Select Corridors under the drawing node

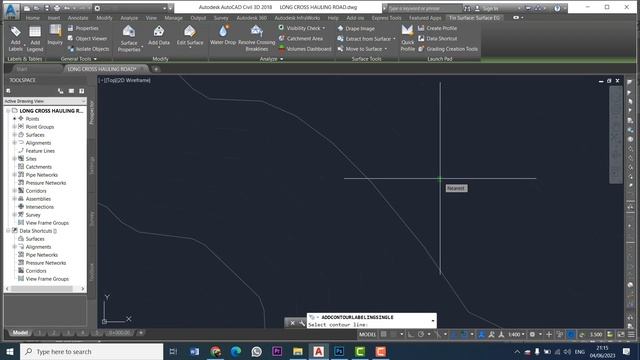click(x=36, y=191)
